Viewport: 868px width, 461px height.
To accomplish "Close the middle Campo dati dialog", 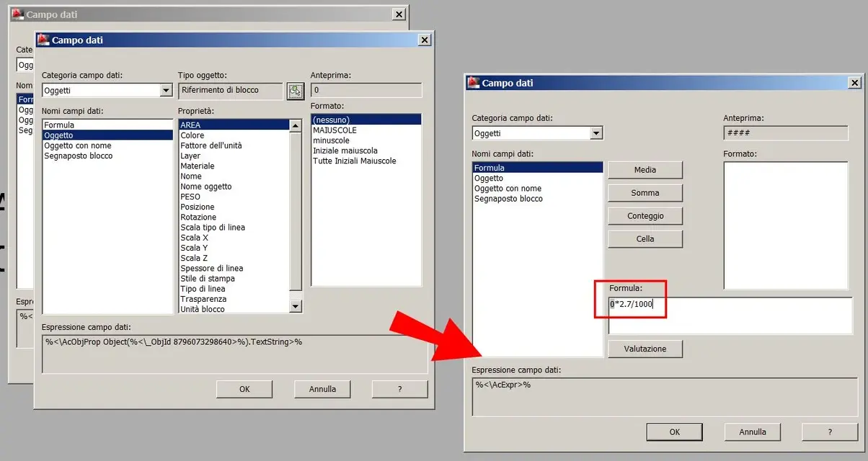I will [x=425, y=40].
